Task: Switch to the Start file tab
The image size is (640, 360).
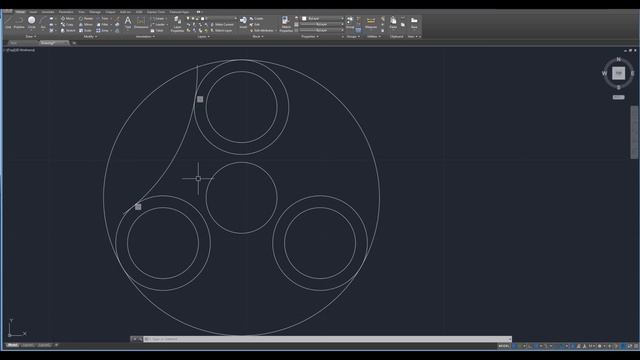Action: [x=14, y=43]
